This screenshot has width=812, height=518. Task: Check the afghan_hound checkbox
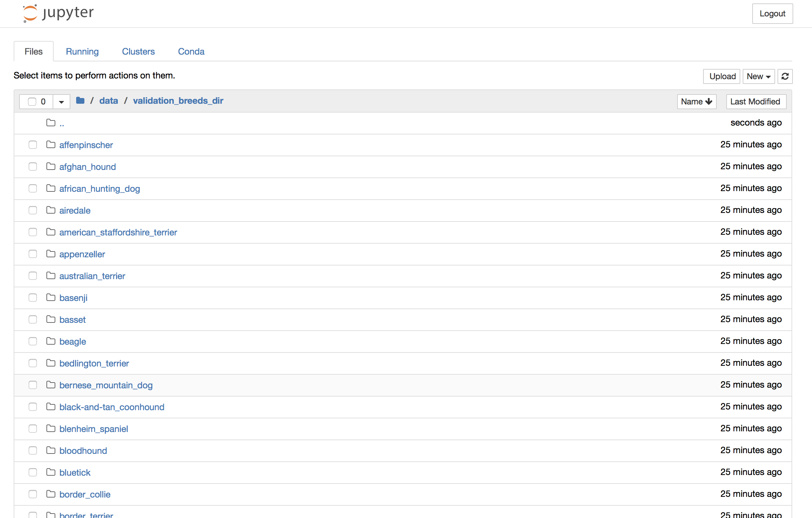pyautogui.click(x=33, y=167)
